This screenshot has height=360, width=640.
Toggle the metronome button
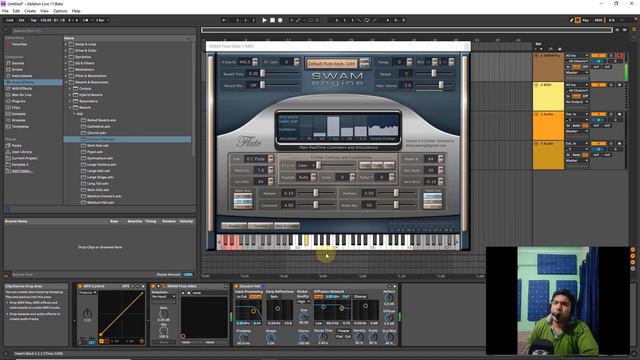point(85,20)
